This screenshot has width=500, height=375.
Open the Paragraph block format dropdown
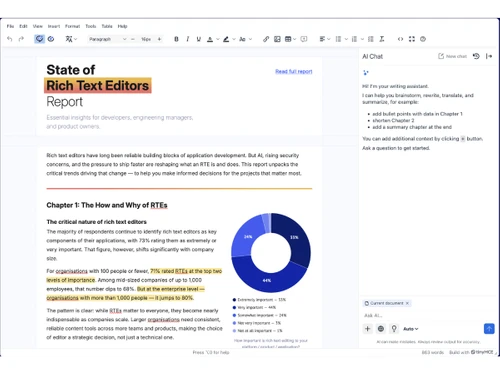click(107, 39)
